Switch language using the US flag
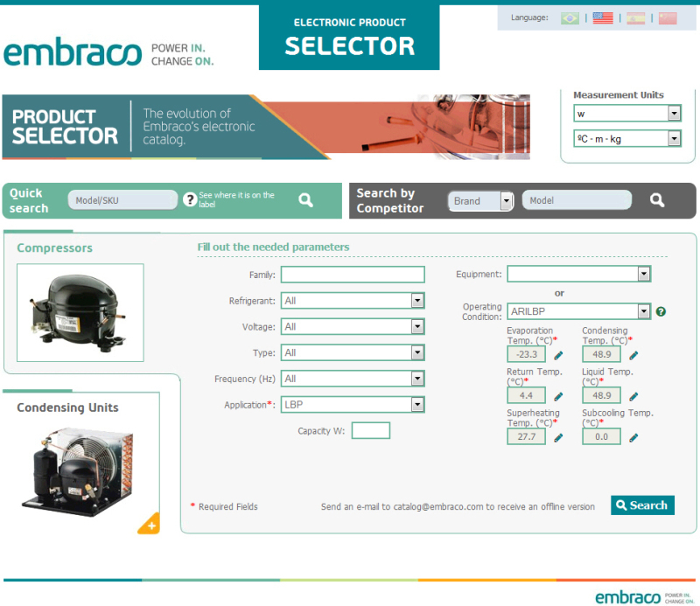 pyautogui.click(x=603, y=18)
